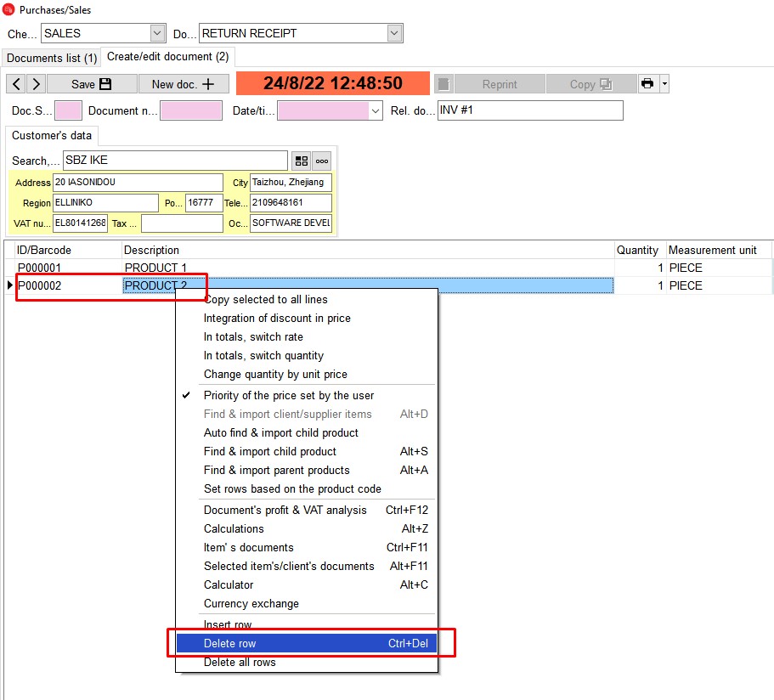Open the Customer's data tab
The width and height of the screenshot is (774, 700).
point(52,135)
